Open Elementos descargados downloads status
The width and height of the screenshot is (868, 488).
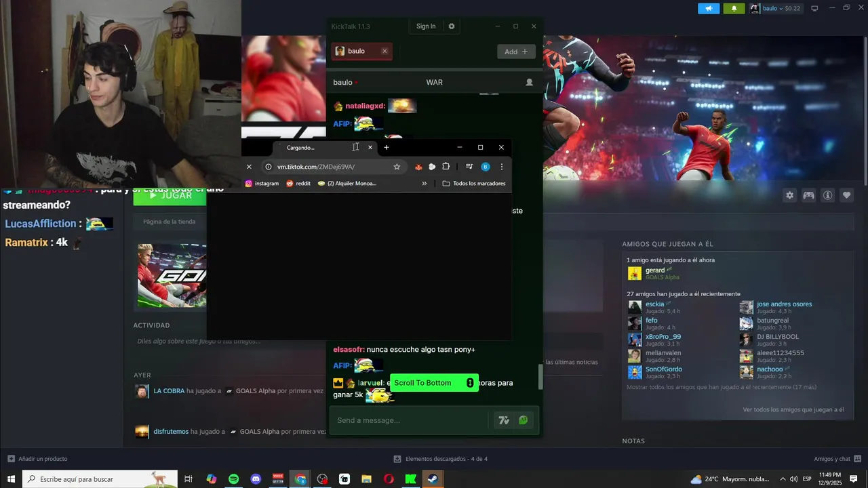point(441,459)
